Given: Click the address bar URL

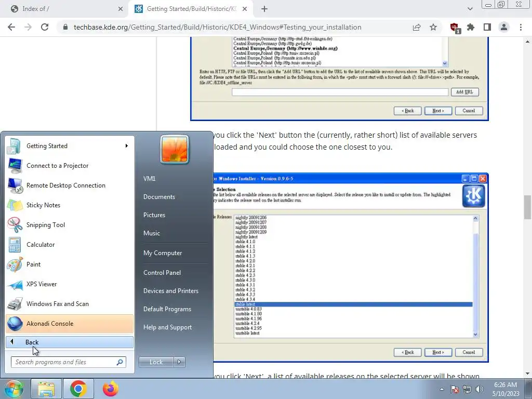Looking at the screenshot, I should (218, 27).
